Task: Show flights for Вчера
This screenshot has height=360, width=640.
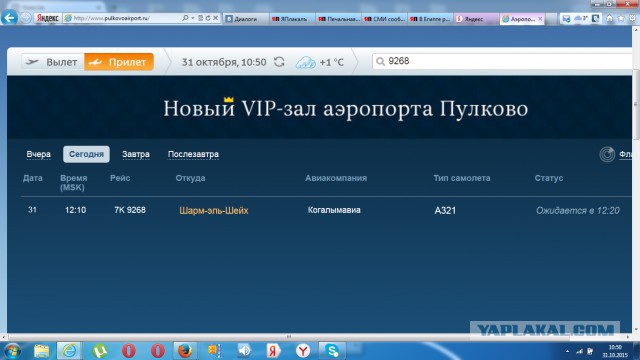Action: click(x=38, y=154)
